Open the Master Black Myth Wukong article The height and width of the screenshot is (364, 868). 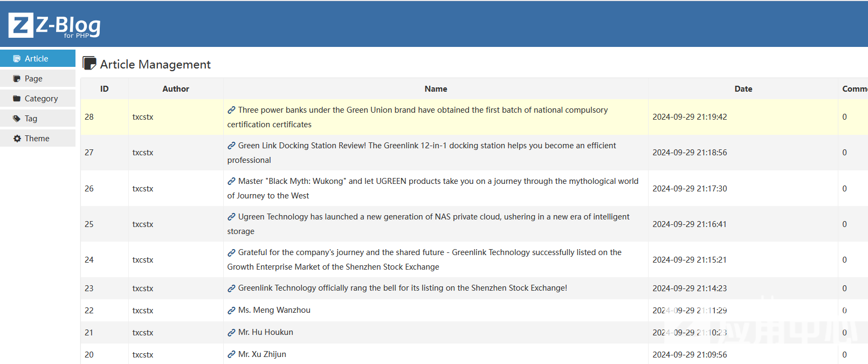433,188
